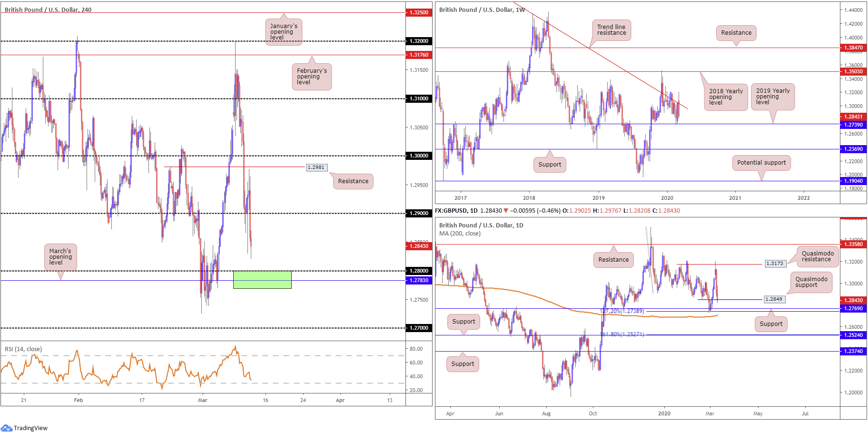Click the Resistance callout on daily chart
The width and height of the screenshot is (868, 432).
(613, 260)
